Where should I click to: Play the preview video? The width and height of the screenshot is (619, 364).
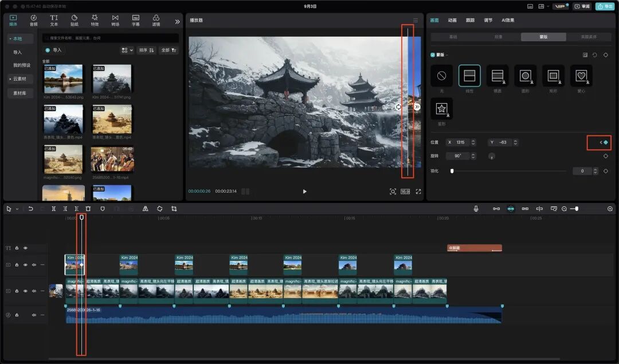click(304, 191)
